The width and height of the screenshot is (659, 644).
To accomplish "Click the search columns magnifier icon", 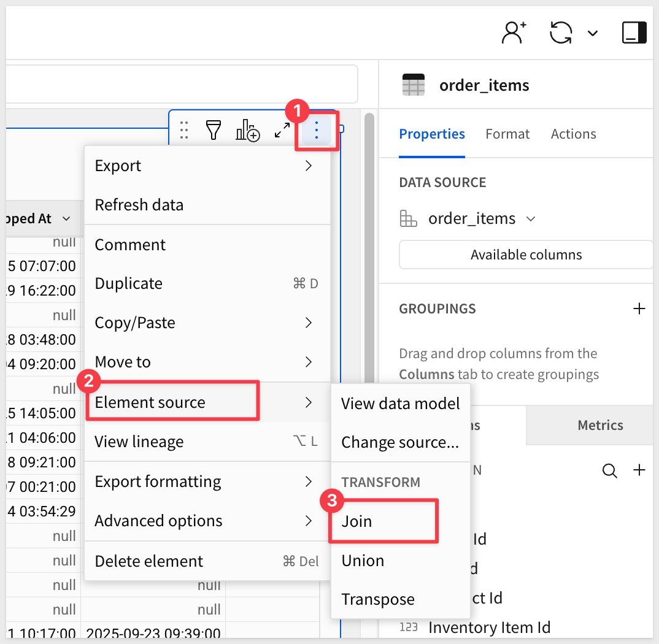I will coord(609,470).
